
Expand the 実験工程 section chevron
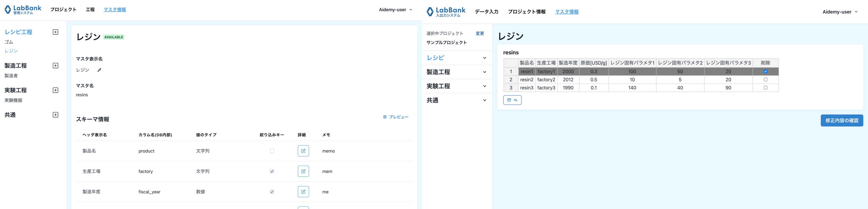485,86
